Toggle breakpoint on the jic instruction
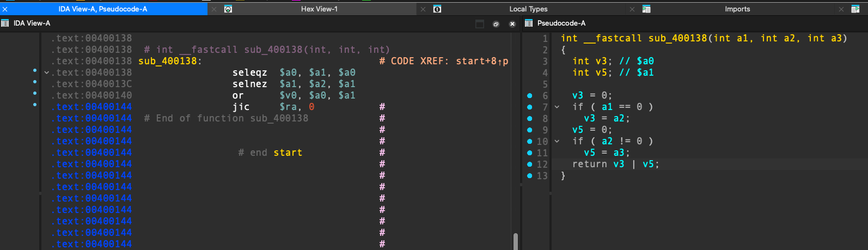This screenshot has height=250, width=868. coord(35,105)
